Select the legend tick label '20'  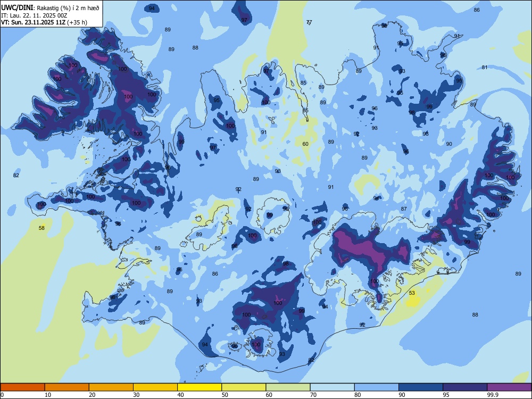92,395
